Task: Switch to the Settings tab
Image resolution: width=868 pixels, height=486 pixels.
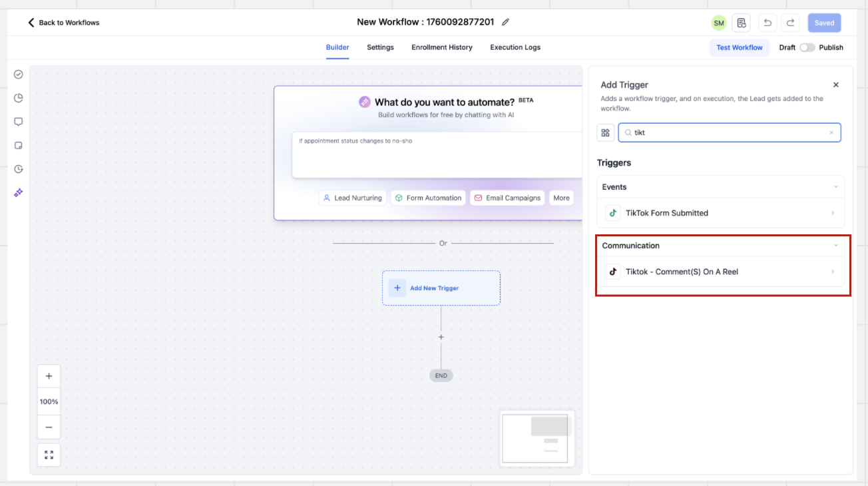Action: coord(380,47)
